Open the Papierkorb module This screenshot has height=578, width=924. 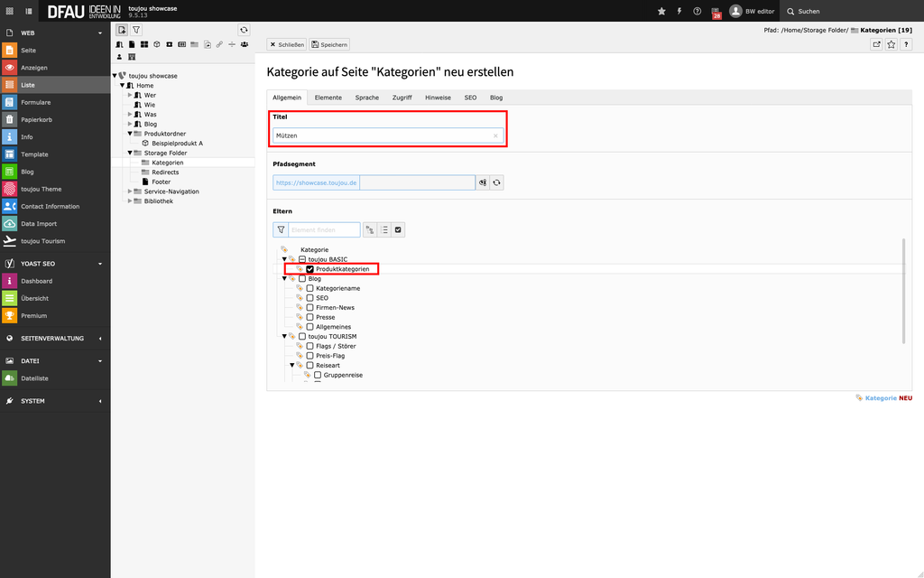(x=36, y=119)
